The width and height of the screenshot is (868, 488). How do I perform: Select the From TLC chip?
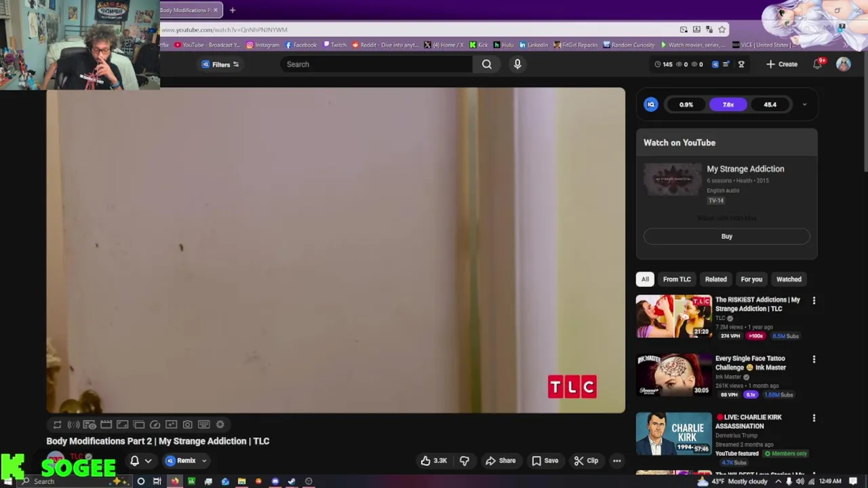[x=677, y=279]
